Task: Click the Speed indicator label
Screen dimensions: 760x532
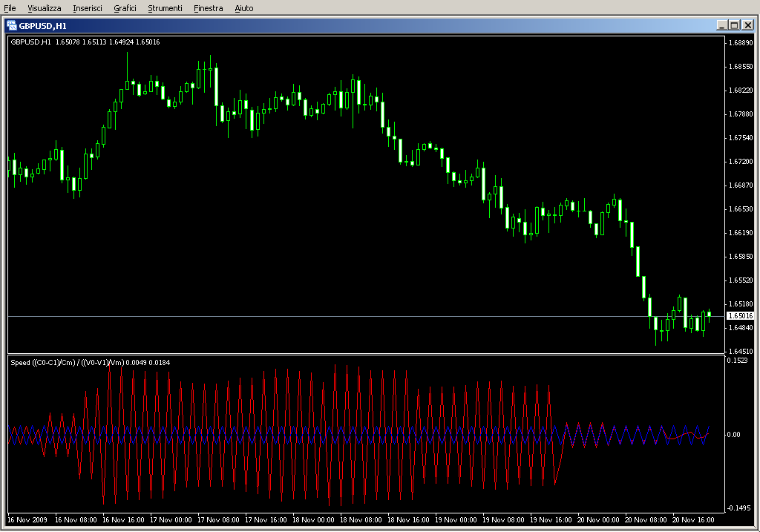Action: [90, 362]
